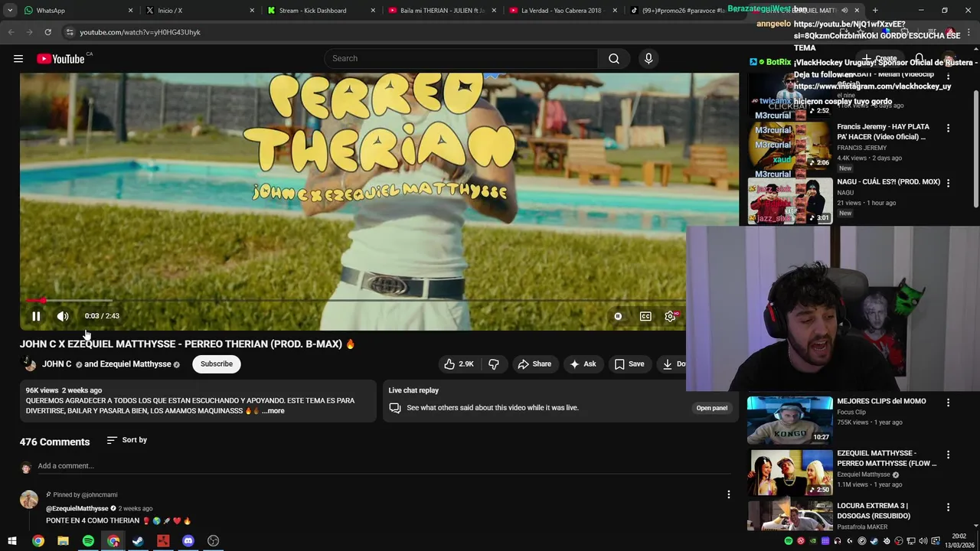Start voice search with microphone icon
This screenshot has height=551, width=980.
tap(648, 58)
